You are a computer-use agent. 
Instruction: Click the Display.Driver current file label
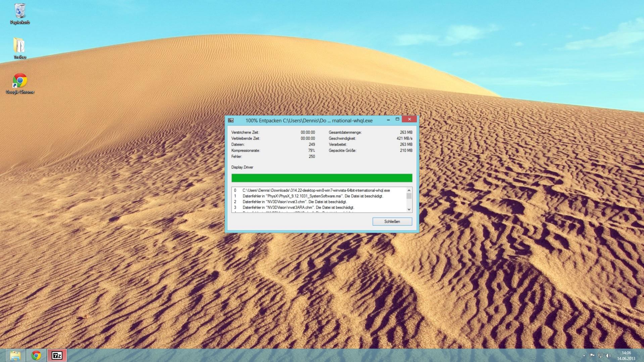coord(242,167)
